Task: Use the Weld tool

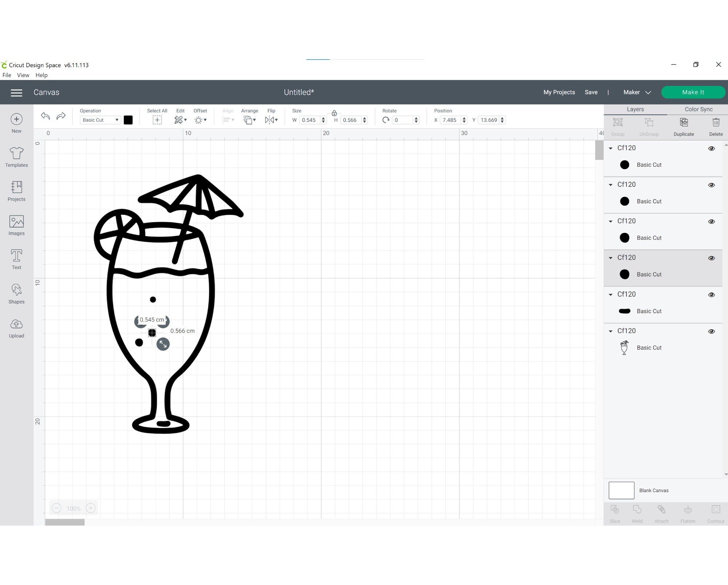Action: (637, 513)
